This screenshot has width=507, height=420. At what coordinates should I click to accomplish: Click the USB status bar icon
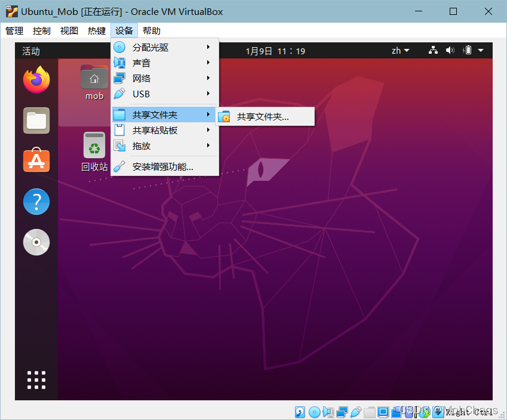coord(356,412)
